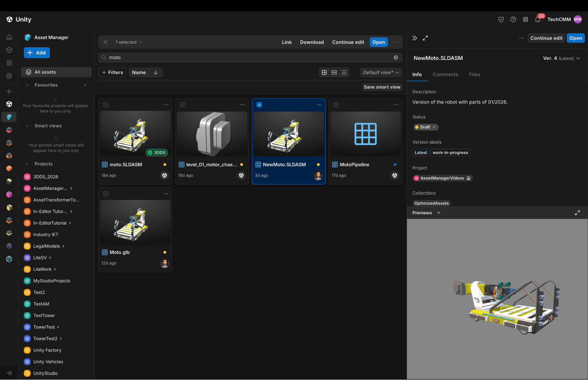Collapse the details panel with double chevron

click(414, 38)
